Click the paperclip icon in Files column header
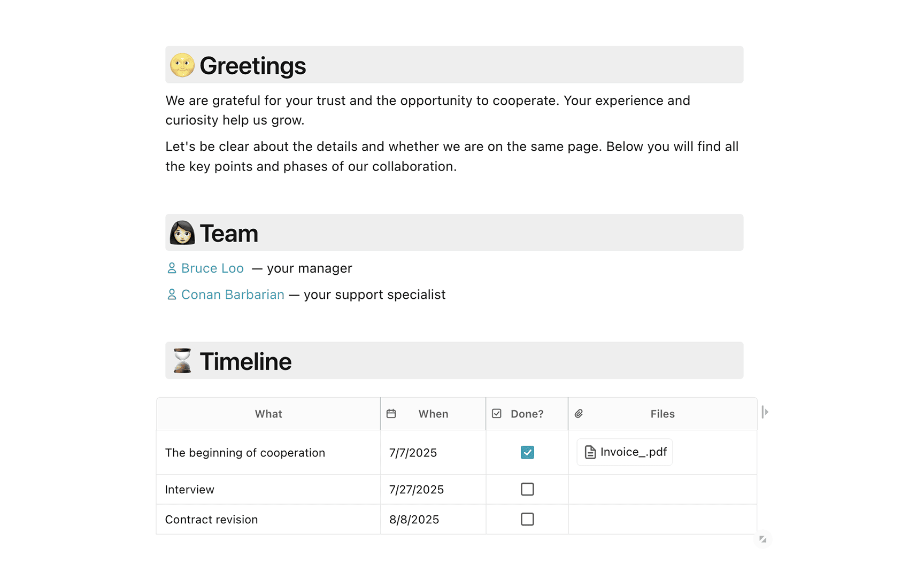Viewport: 909px width, 588px height. [579, 414]
